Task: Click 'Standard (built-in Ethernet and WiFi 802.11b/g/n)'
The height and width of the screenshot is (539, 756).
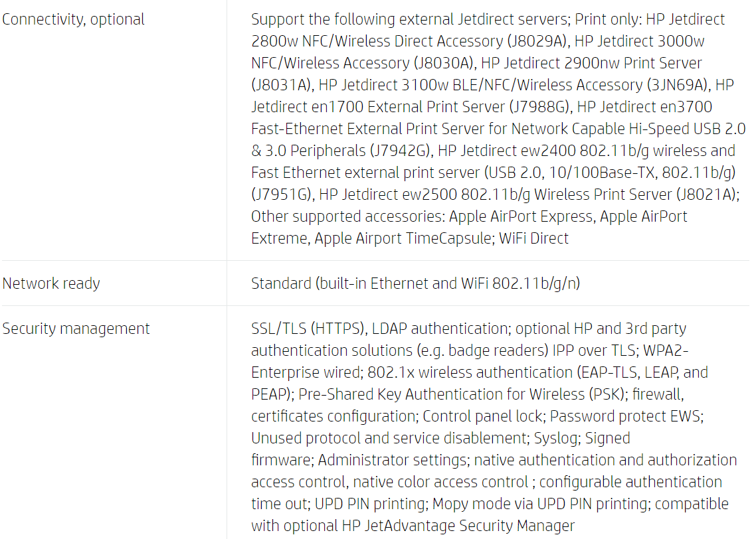Action: pos(416,283)
